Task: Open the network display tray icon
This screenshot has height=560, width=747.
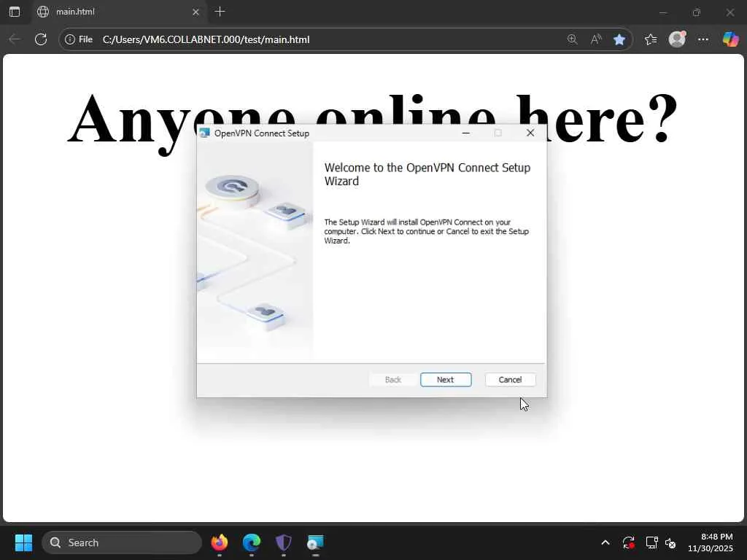Action: (x=651, y=542)
